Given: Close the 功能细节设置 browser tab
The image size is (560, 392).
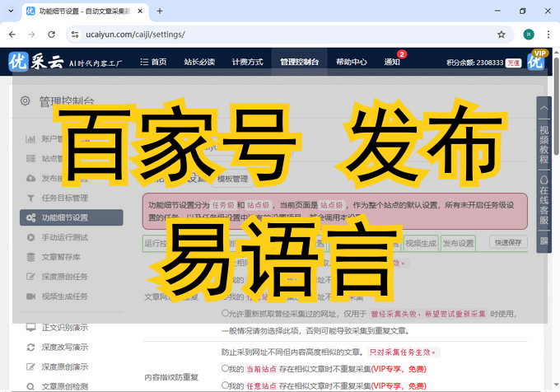Looking at the screenshot, I should 140,11.
